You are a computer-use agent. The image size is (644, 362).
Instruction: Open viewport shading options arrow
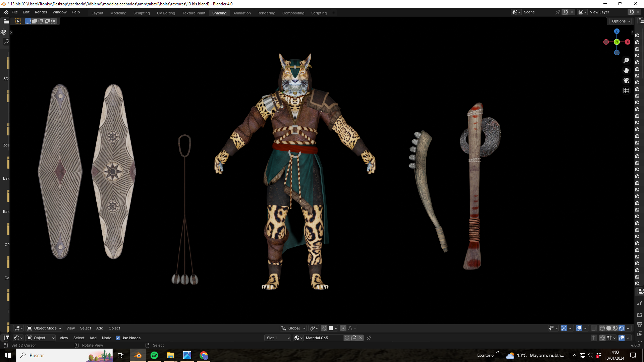click(628, 328)
